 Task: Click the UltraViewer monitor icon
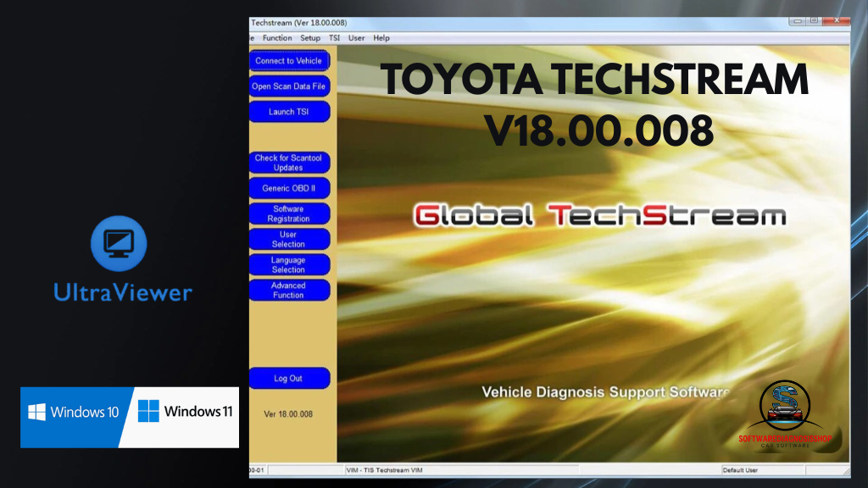[119, 243]
